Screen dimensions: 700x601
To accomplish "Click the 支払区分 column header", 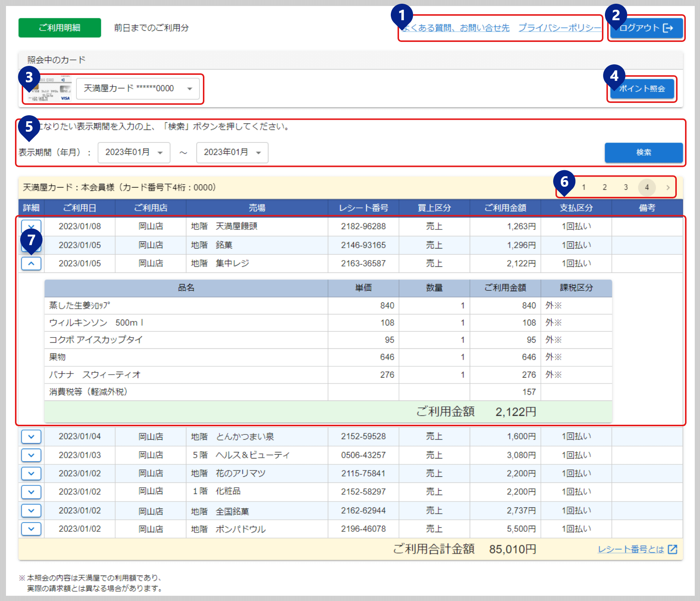I will tap(576, 208).
